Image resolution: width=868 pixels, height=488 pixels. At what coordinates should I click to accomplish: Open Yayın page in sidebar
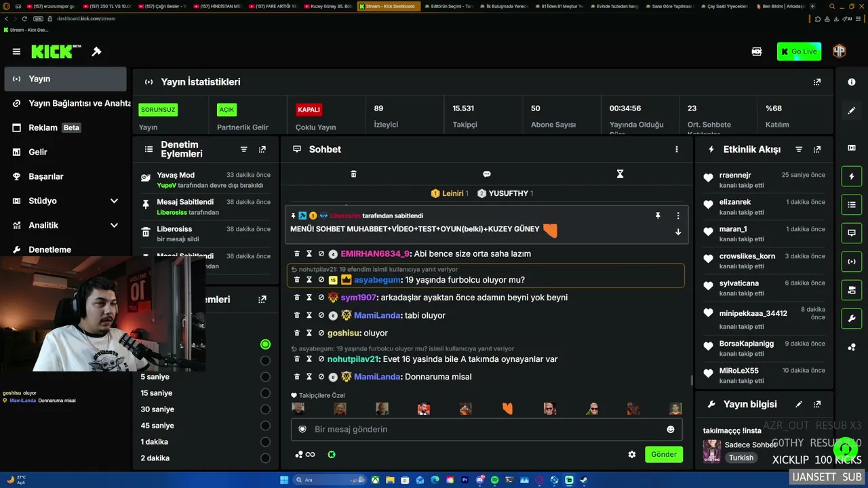(65, 79)
